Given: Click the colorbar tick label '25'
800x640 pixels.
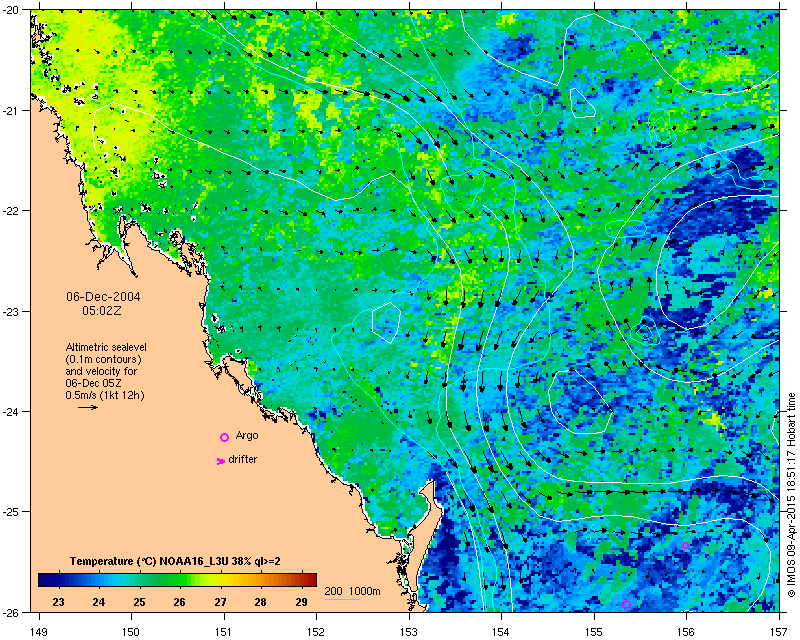Looking at the screenshot, I should [x=139, y=602].
